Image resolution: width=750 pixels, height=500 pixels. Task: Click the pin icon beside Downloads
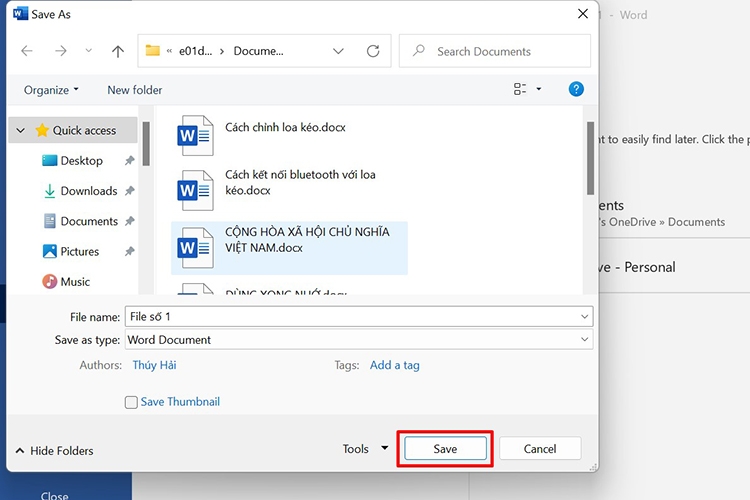[130, 191]
